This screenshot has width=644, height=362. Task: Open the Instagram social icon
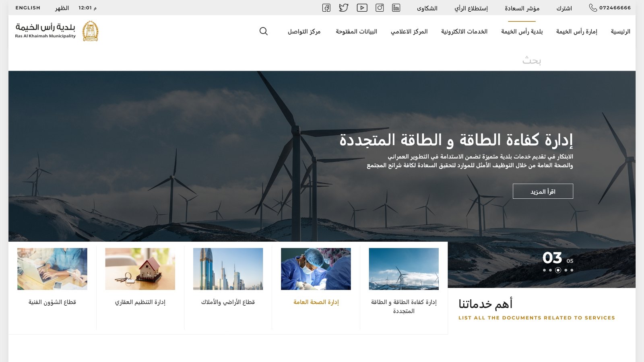coord(380,8)
